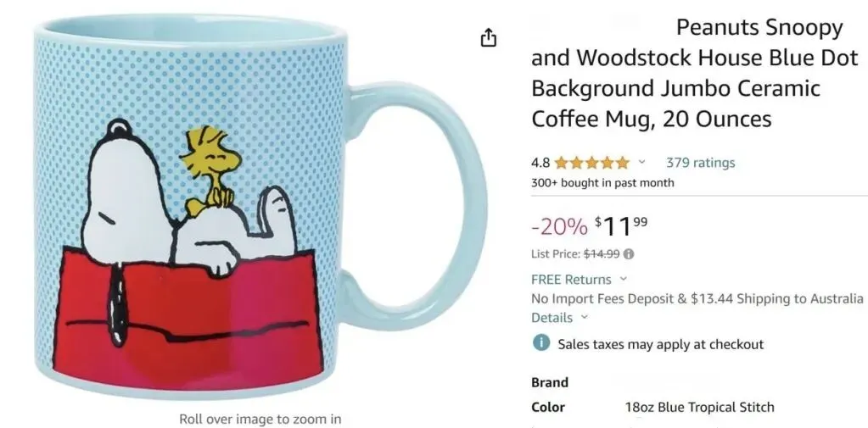This screenshot has height=428, width=868.
Task: Click the 4.8 rating number
Action: [540, 163]
